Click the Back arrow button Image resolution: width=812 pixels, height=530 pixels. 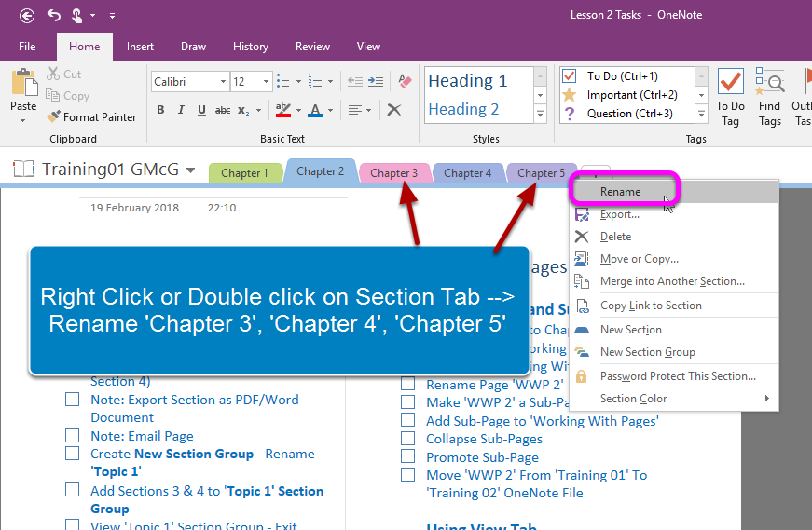pyautogui.click(x=27, y=16)
